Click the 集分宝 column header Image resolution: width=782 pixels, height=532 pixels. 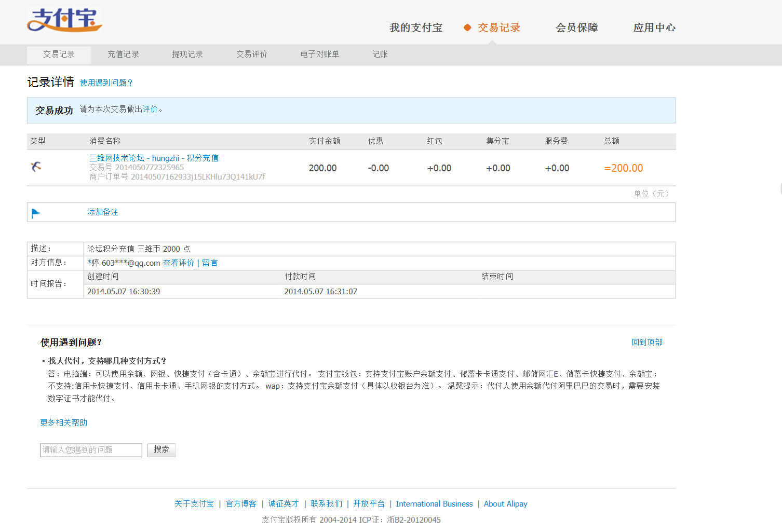pos(497,141)
